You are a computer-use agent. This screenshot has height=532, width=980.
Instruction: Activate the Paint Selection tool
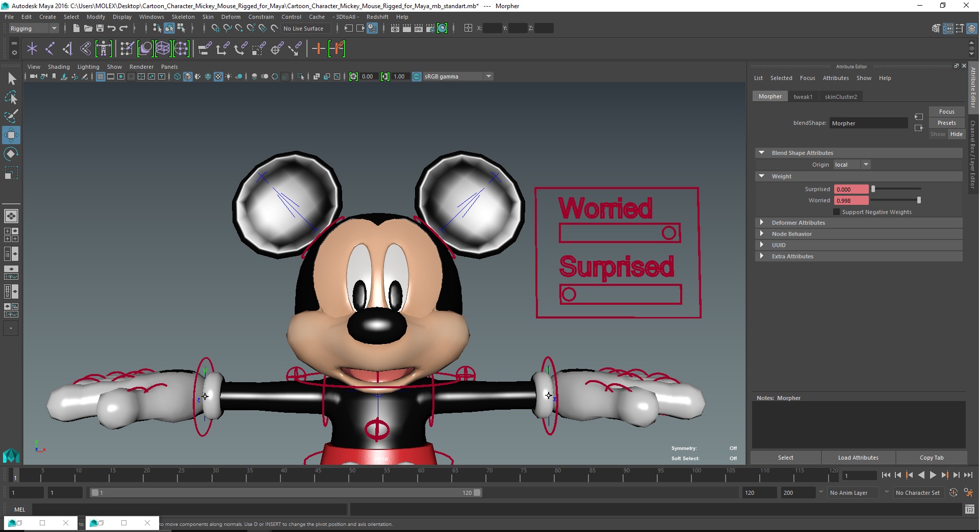point(11,116)
